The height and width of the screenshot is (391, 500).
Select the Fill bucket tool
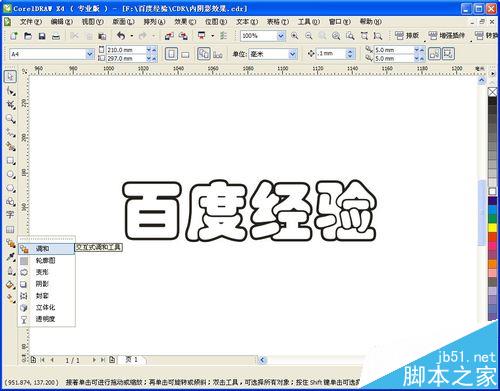(10, 285)
